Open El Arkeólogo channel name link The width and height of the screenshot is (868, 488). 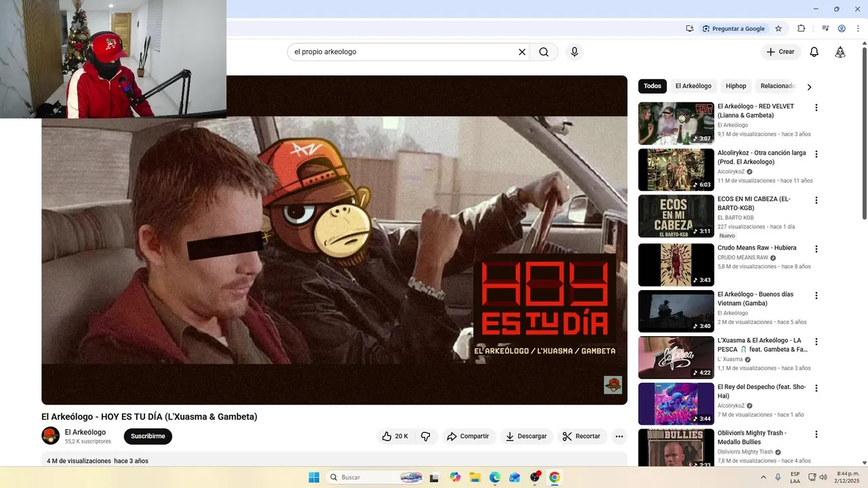click(85, 432)
